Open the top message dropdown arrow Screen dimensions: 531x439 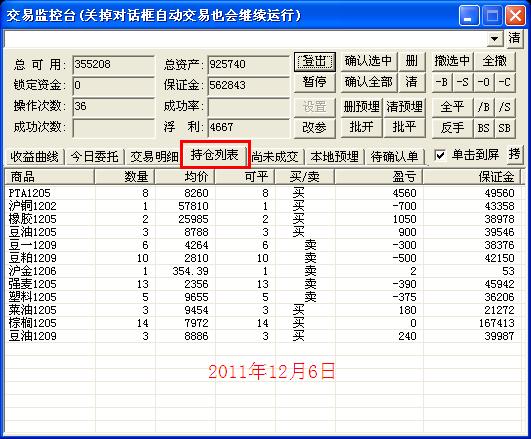[495, 38]
